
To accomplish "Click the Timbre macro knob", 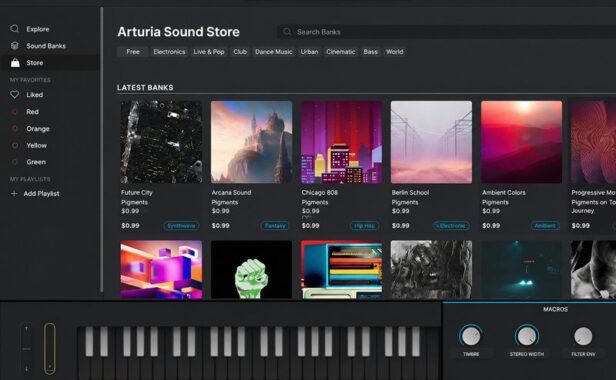I will (471, 336).
